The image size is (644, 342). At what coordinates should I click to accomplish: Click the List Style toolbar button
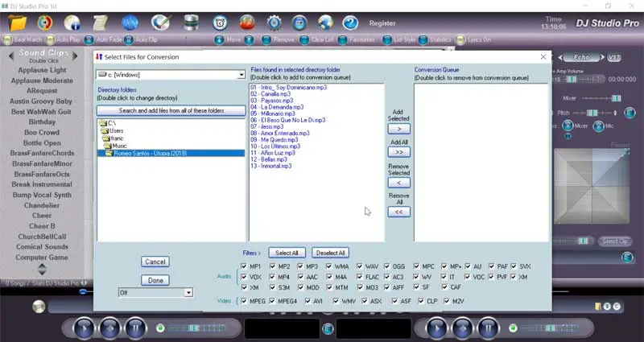(399, 39)
